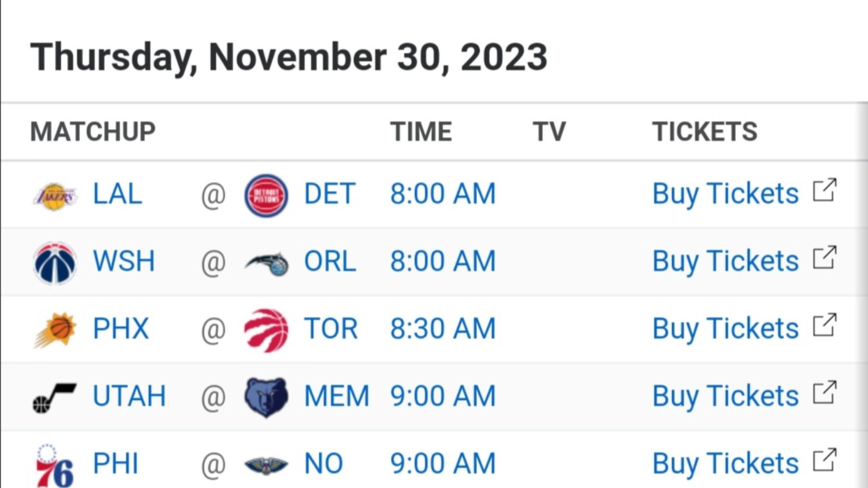Click the Lakers team logo

point(55,196)
